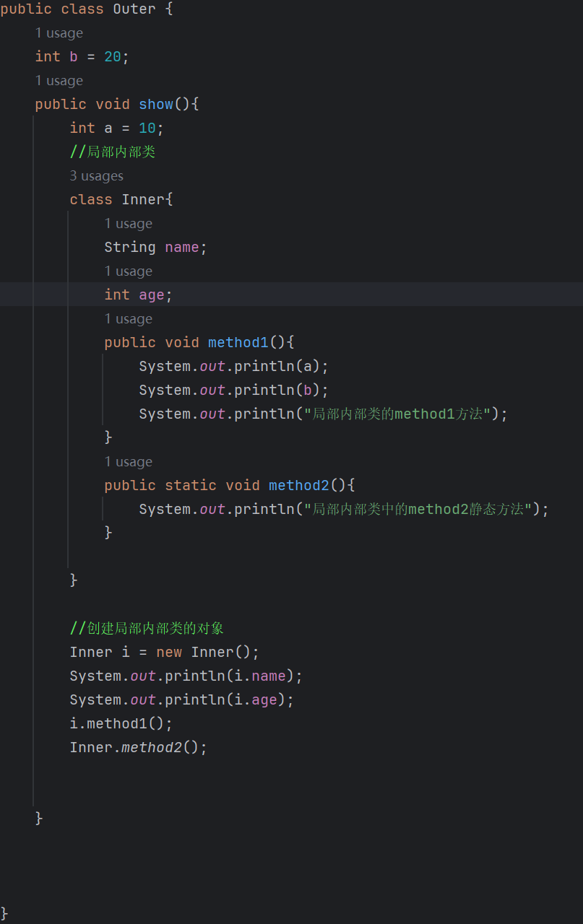Open "1 usage" hint above method1 declaration
The height and width of the screenshot is (924, 583).
coord(128,319)
